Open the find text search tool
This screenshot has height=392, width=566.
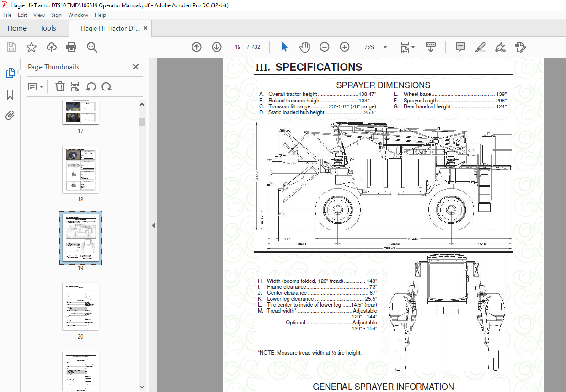pos(92,47)
